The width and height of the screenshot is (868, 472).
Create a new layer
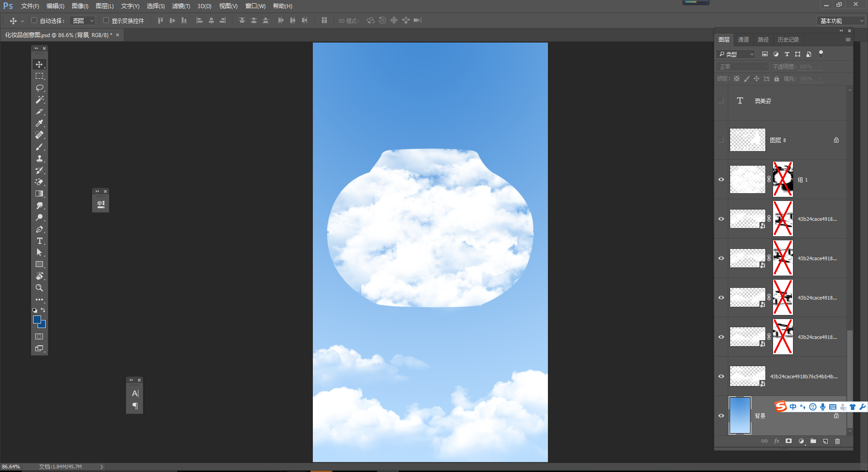click(826, 441)
